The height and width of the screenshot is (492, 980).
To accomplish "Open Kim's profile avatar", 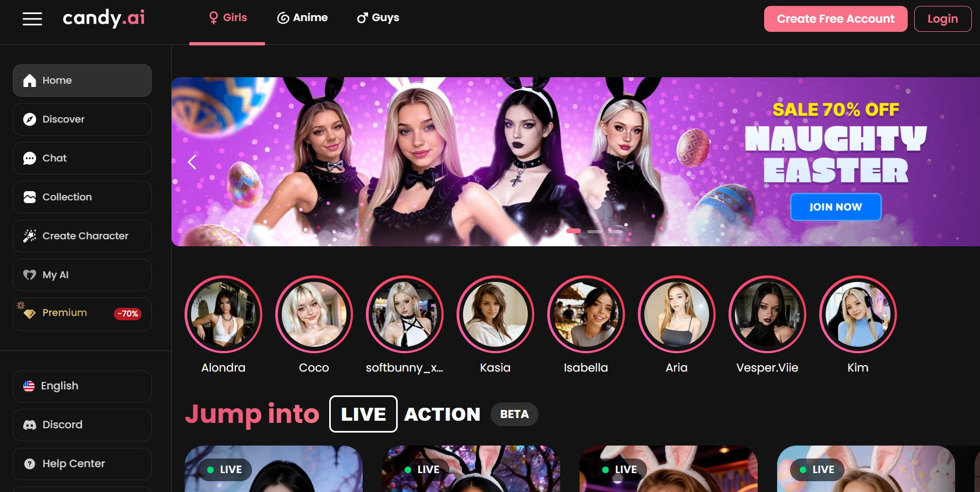I will point(858,314).
